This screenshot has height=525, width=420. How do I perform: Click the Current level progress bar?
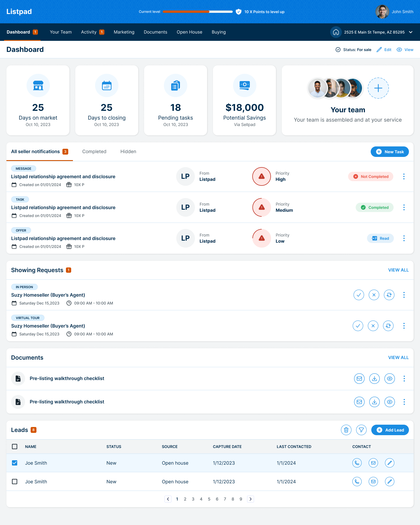point(198,12)
